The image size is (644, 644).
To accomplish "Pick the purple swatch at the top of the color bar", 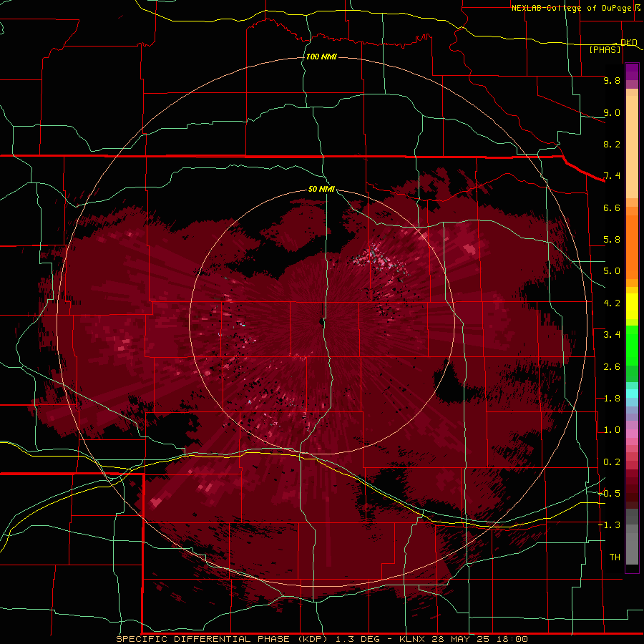I will point(632,72).
